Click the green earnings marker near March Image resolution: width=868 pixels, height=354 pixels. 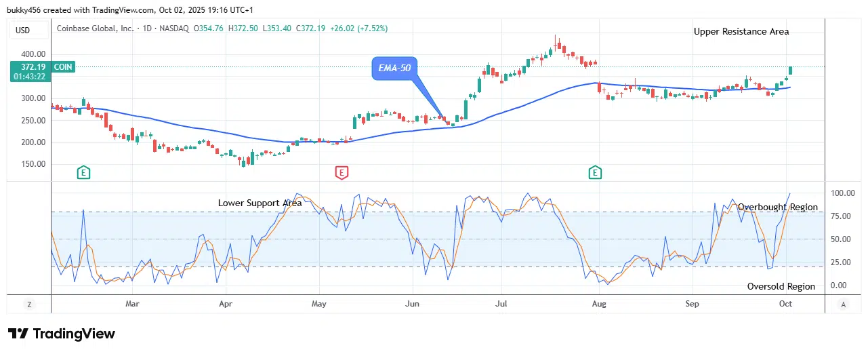(x=84, y=172)
